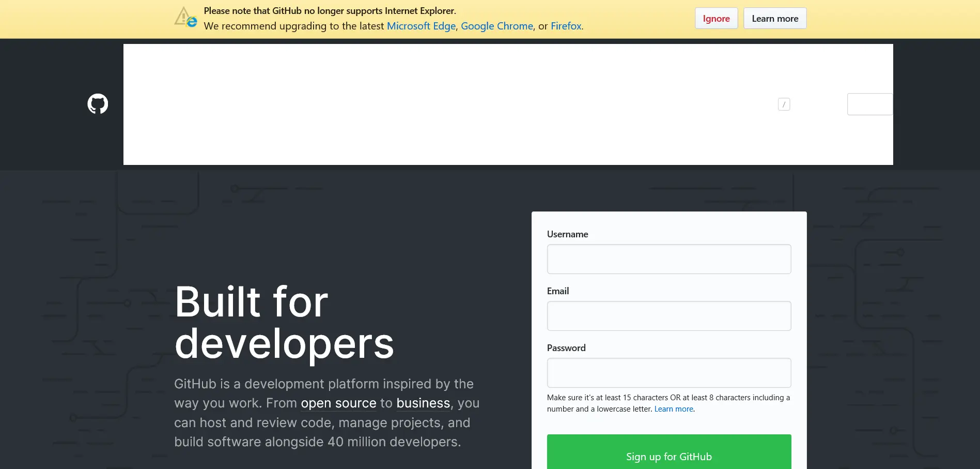Focus the Password input field

(668, 372)
